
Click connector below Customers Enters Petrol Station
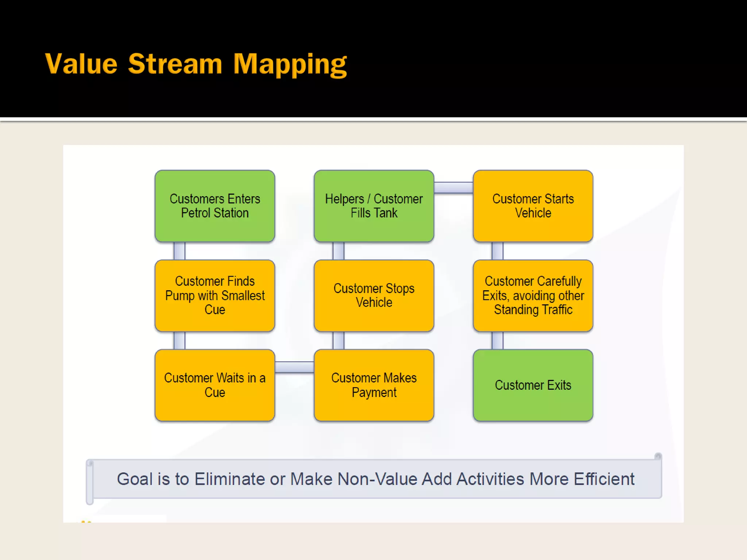pyautogui.click(x=179, y=251)
